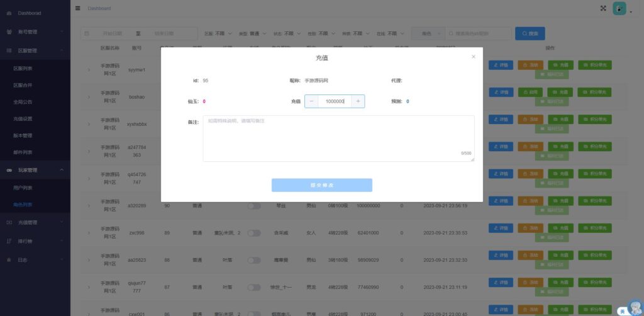
Task: Click the blue 搜索 search button
Action: (x=530, y=34)
